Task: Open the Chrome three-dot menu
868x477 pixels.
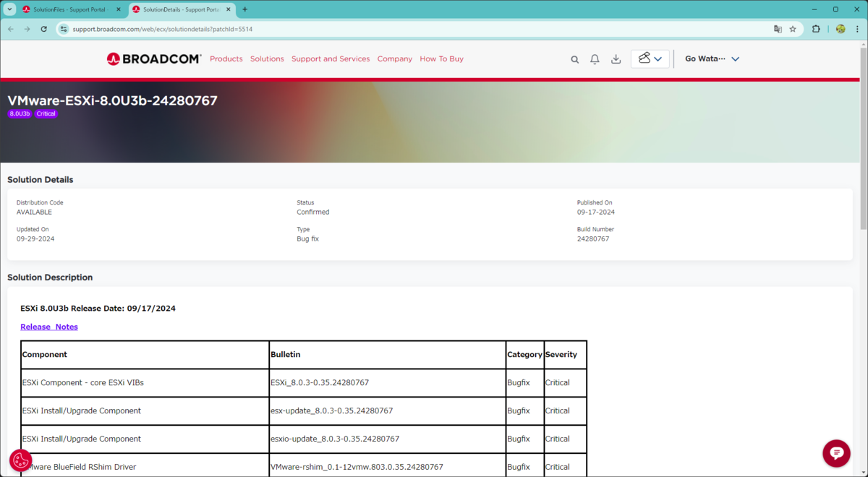Action: click(x=857, y=29)
